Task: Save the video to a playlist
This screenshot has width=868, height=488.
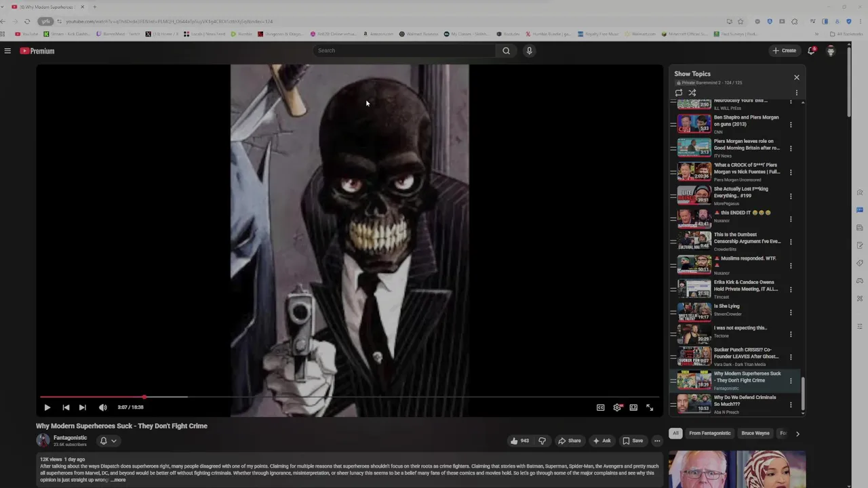Action: tap(633, 441)
